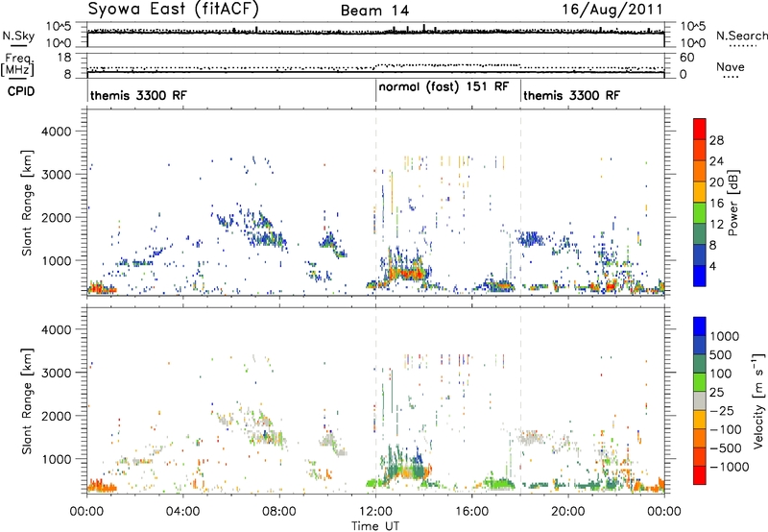The height and width of the screenshot is (532, 768).
Task: Click the light green 12–16 dB Power colorbar segment
Action: click(700, 212)
